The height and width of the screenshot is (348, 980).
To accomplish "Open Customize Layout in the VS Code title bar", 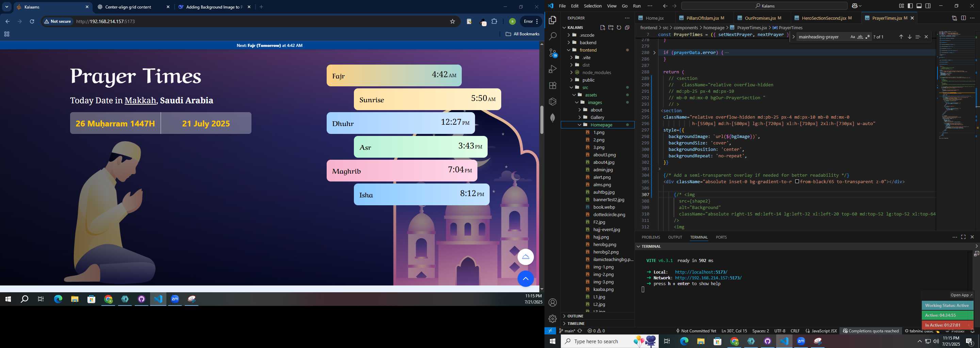I will click(901, 6).
